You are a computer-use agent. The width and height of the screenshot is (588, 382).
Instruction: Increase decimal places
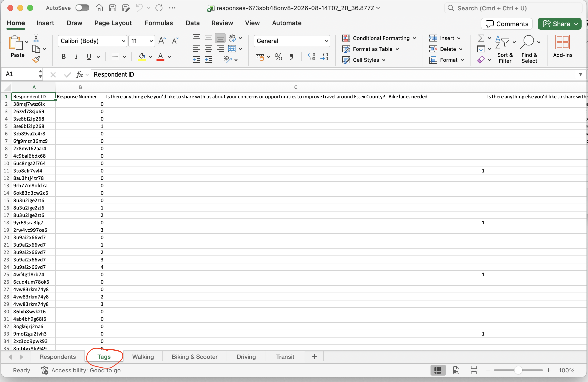pyautogui.click(x=311, y=57)
